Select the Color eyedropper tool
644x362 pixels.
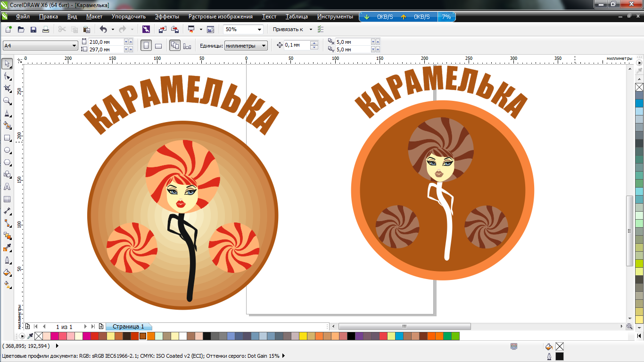click(x=7, y=248)
